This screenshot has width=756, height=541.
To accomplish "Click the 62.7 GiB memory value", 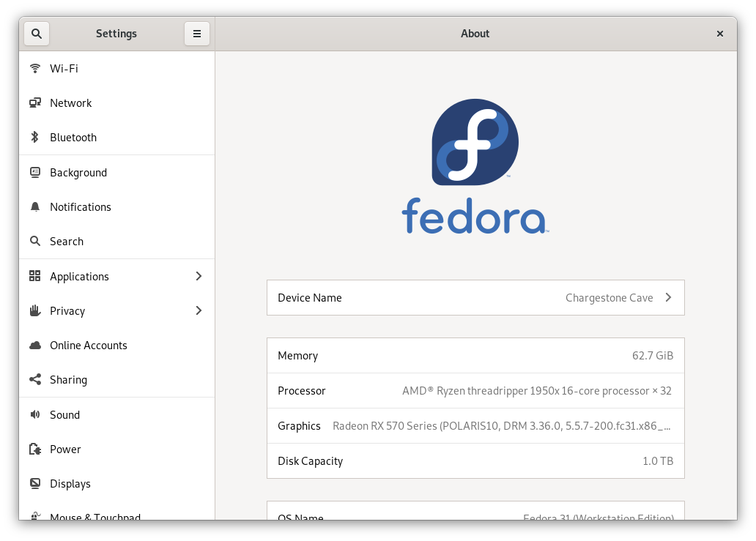I will 652,356.
